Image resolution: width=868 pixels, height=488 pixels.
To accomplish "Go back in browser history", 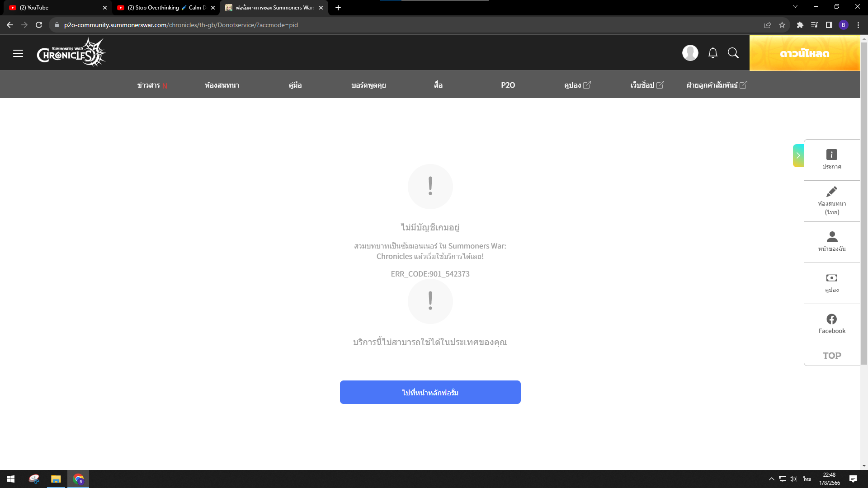I will click(x=10, y=25).
